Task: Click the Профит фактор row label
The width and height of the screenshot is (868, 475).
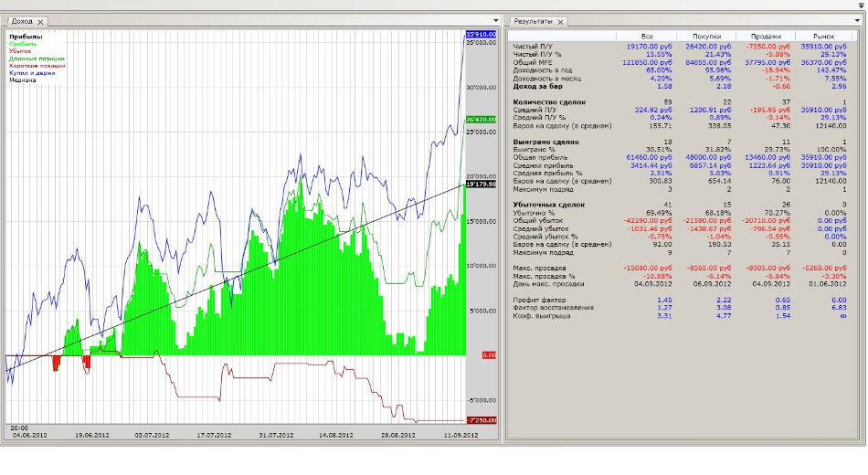Action: (541, 300)
